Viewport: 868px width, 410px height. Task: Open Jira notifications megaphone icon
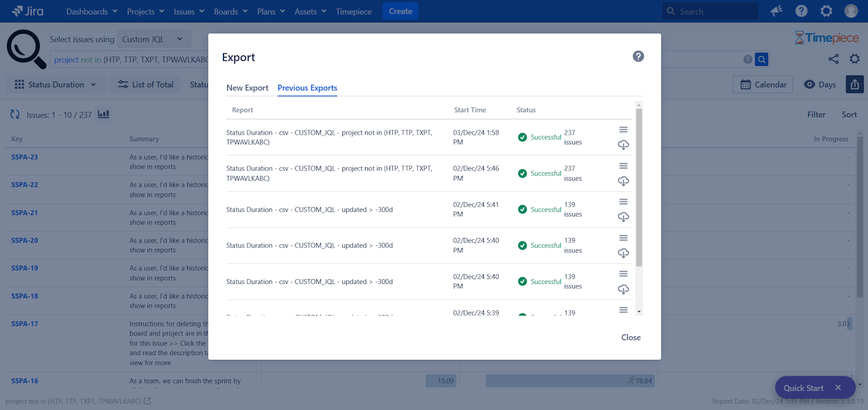click(776, 11)
